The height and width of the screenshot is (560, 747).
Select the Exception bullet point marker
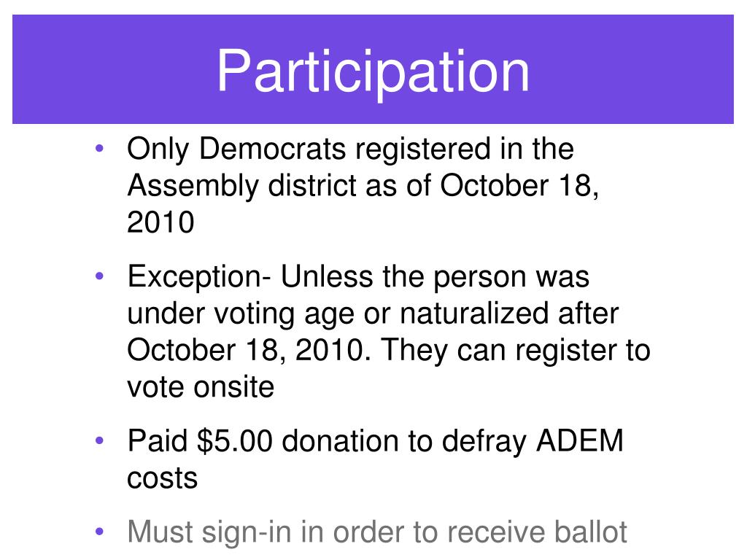99,276
